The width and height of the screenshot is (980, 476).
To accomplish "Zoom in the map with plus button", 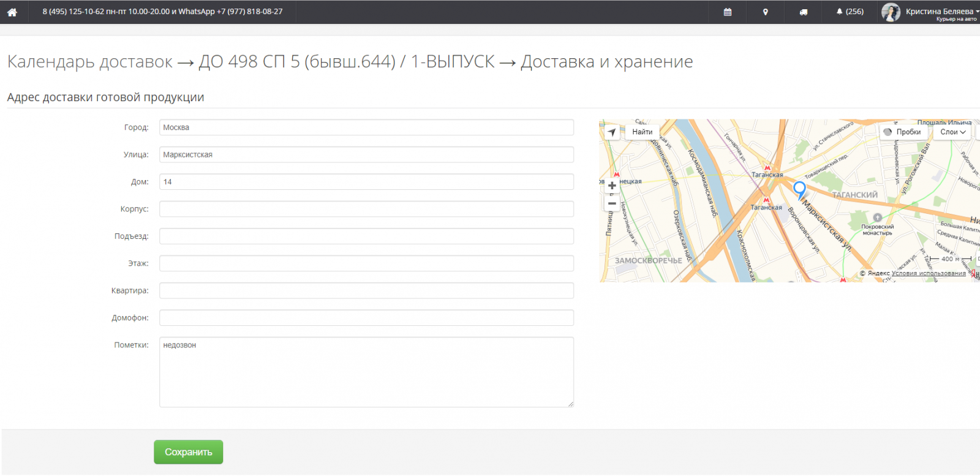I will 612,186.
